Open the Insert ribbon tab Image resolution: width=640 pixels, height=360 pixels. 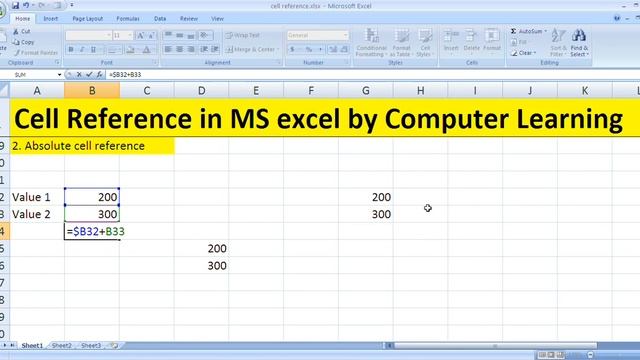pos(51,19)
